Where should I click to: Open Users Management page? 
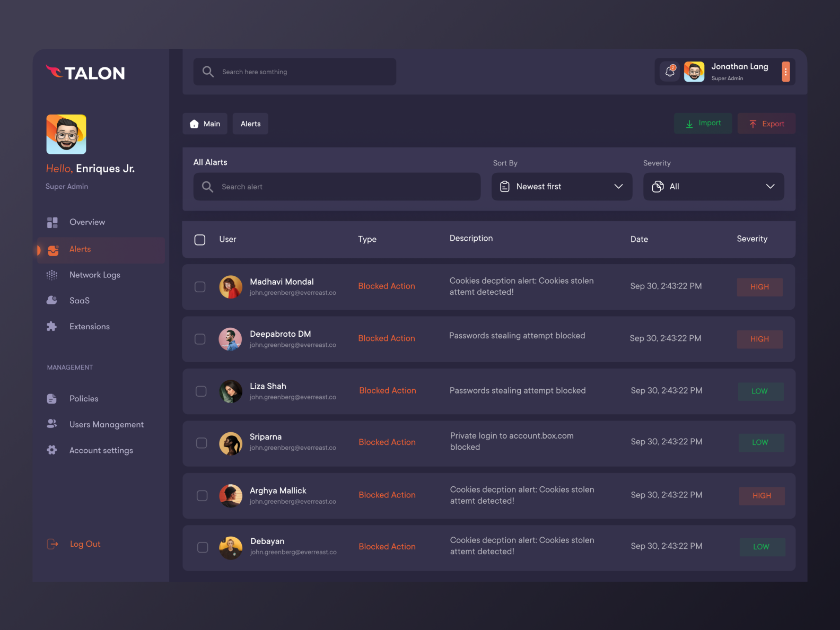point(107,424)
